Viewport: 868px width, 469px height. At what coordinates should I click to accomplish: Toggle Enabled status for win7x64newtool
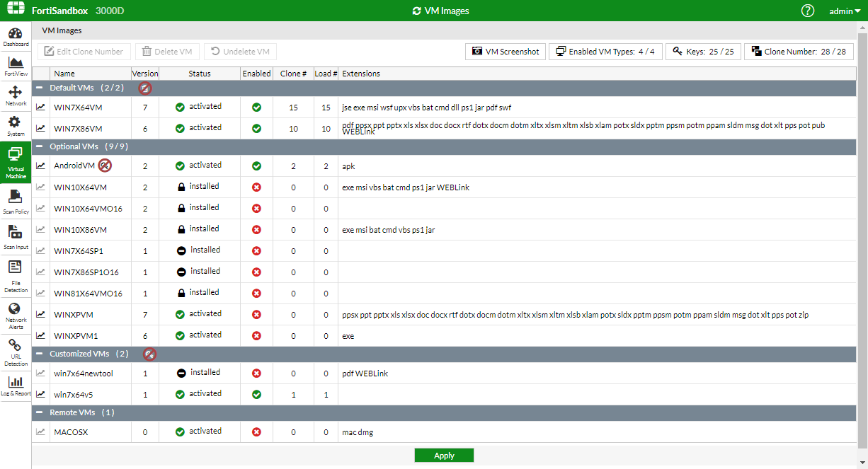tap(256, 374)
